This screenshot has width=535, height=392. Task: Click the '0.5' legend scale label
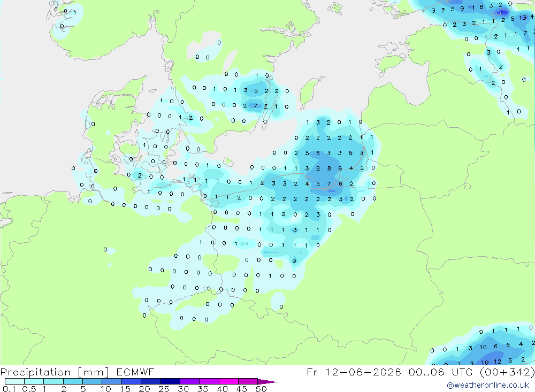(29, 389)
